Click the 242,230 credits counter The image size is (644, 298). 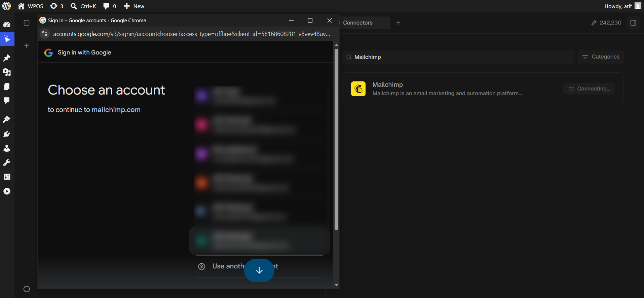[x=606, y=23]
